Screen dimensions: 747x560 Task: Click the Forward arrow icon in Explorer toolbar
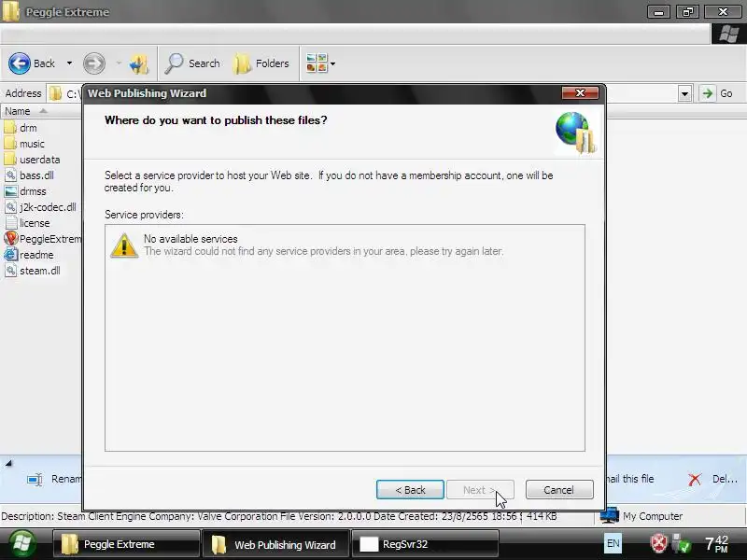pos(94,63)
